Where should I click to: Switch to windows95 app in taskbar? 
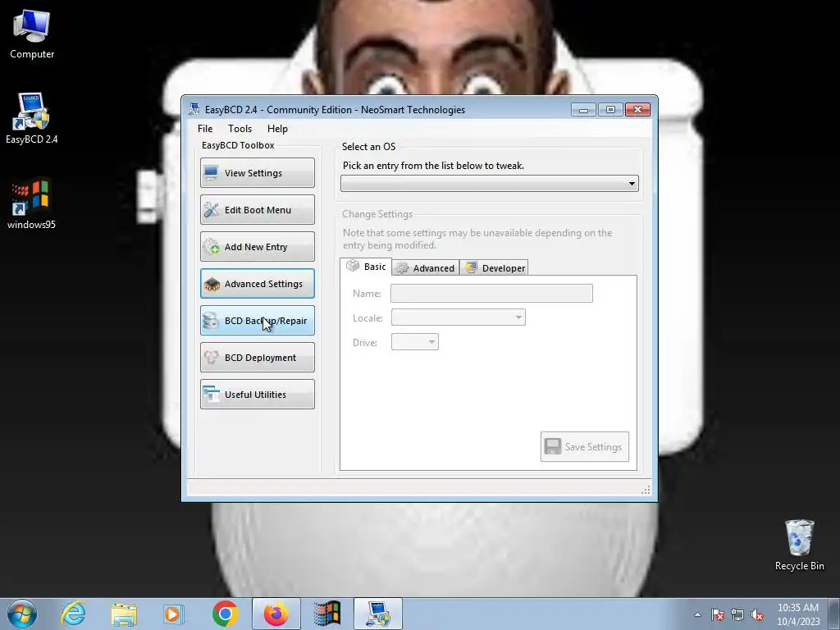326,614
